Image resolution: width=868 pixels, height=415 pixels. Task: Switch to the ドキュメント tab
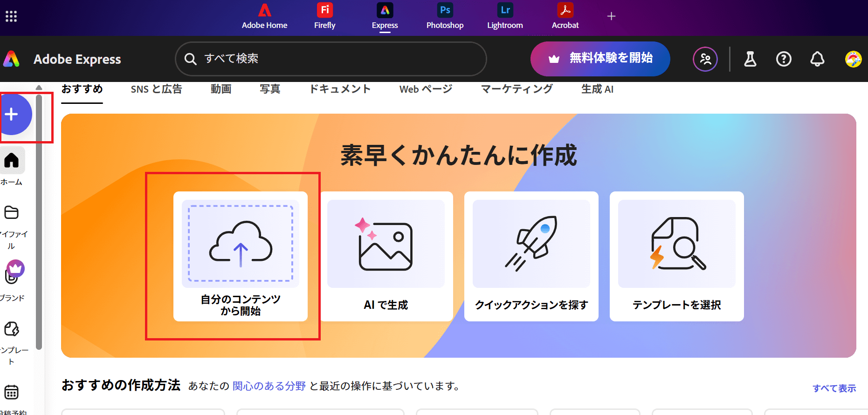point(340,89)
